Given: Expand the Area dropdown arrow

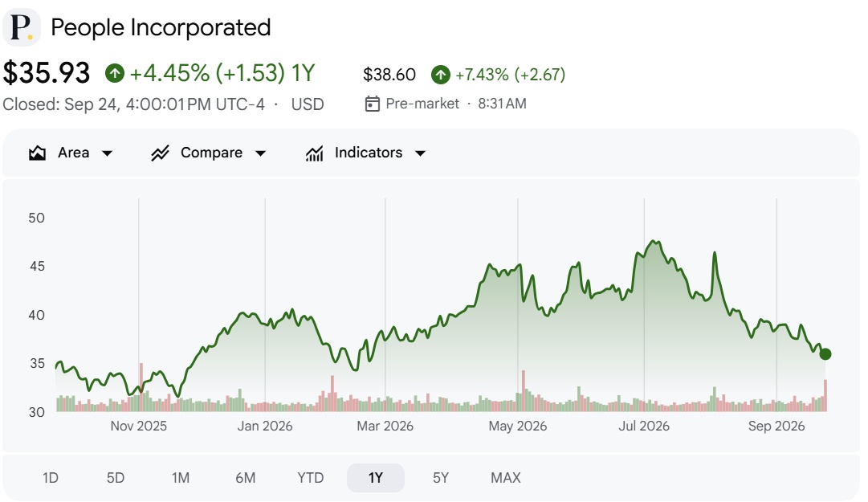Looking at the screenshot, I should coord(108,153).
